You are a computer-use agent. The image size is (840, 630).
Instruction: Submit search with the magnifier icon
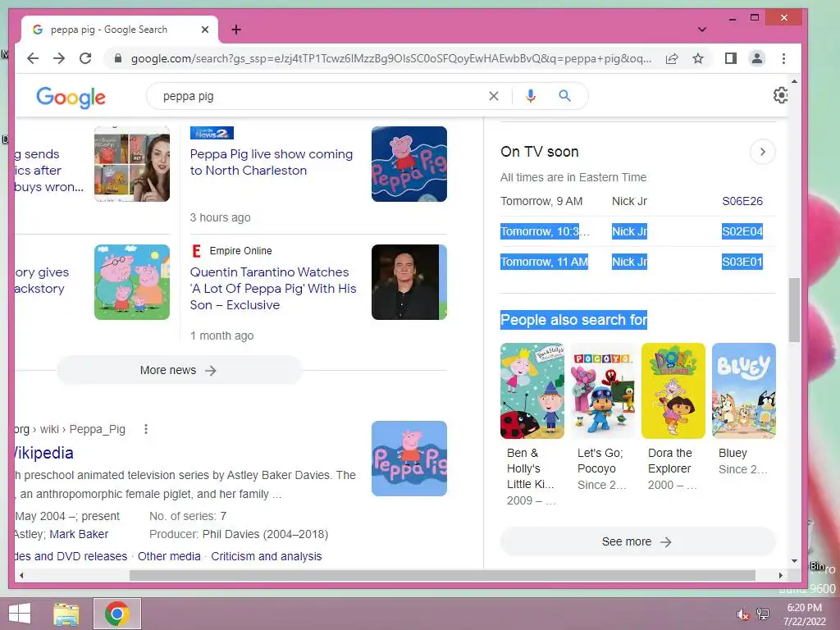pyautogui.click(x=564, y=96)
